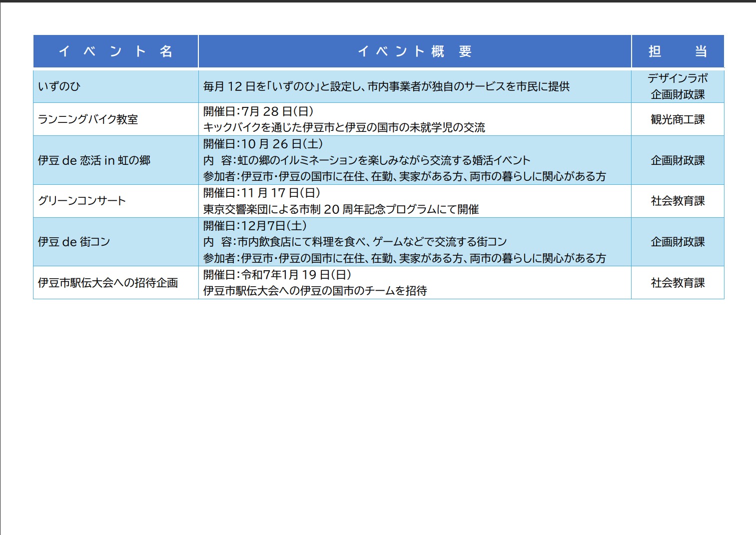Select the キックバイクを通じた description line
The width and height of the screenshot is (756, 535).
(344, 127)
